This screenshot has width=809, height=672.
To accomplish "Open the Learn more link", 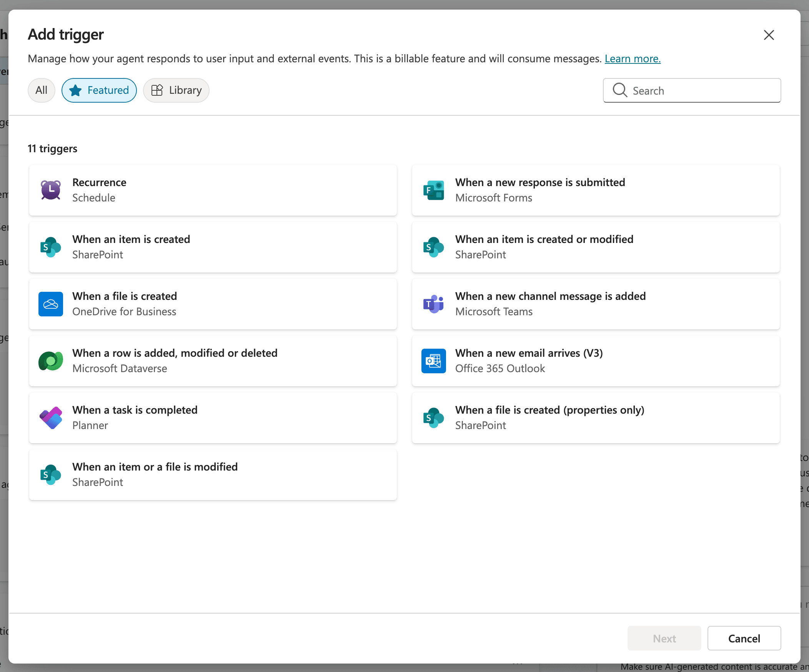I will [x=632, y=58].
